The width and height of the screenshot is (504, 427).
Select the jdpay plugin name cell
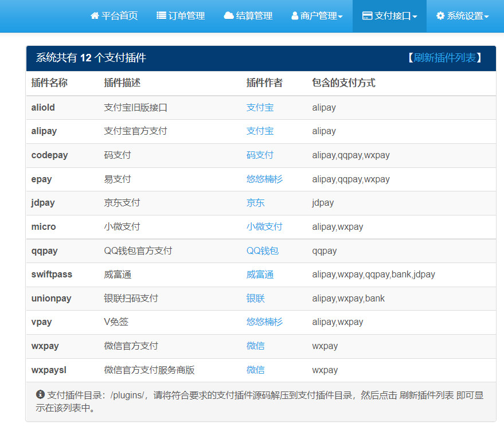pyautogui.click(x=43, y=203)
